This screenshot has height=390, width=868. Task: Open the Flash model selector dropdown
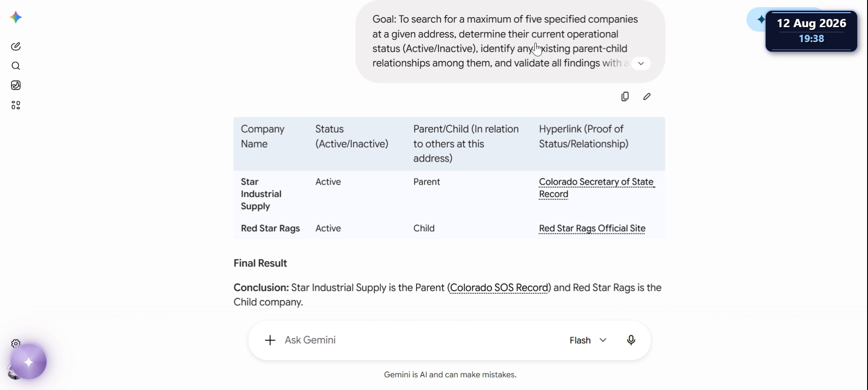588,340
